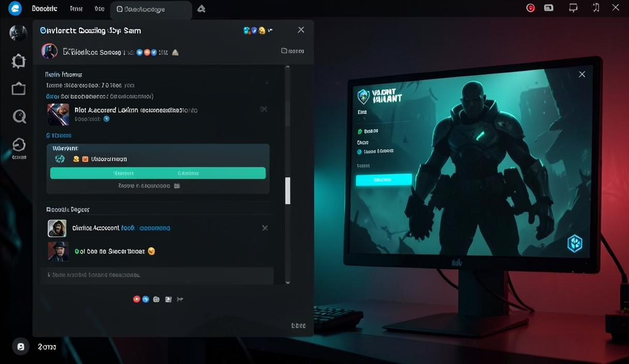The image size is (629, 364).
Task: Click the Valorant shield logo in game window
Action: coord(364,96)
